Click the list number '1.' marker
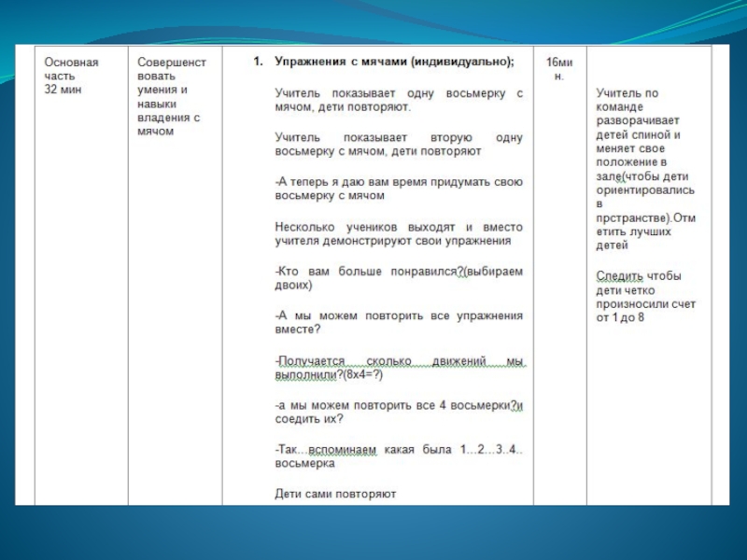 pyautogui.click(x=259, y=62)
